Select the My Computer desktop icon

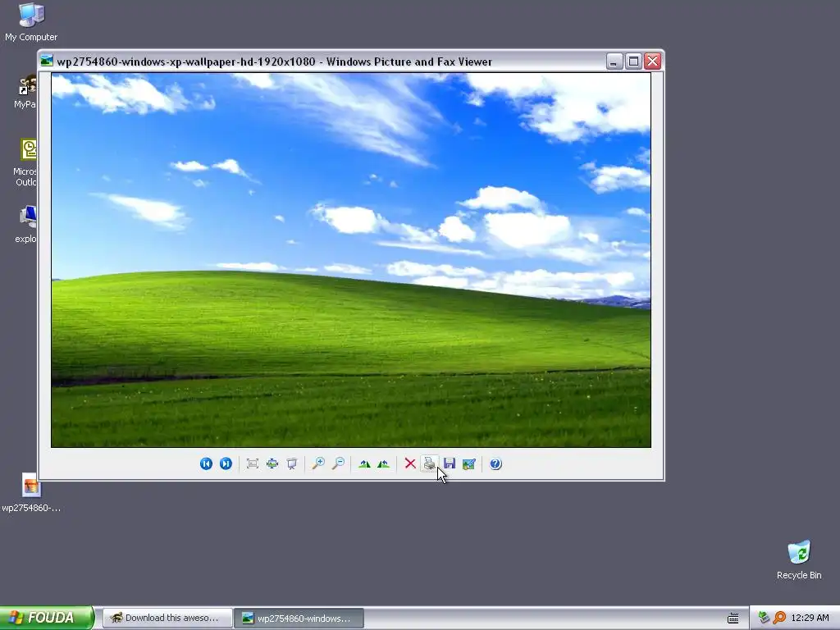[31, 22]
